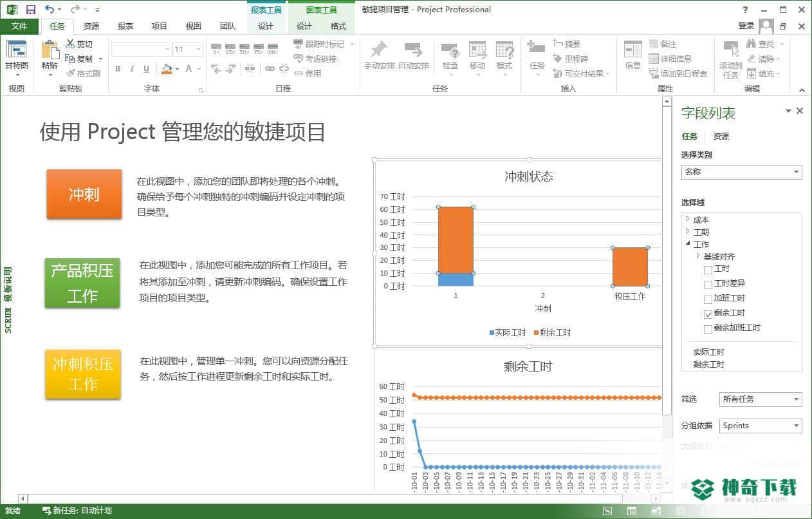
Task: Select the Format Painter 格式刷
Action: pos(83,73)
